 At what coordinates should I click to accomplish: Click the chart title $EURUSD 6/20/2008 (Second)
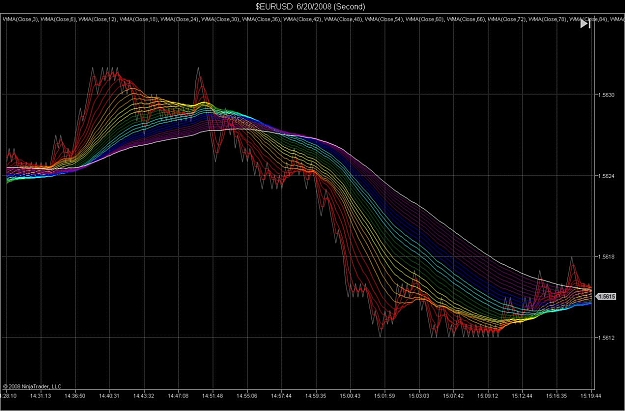point(311,6)
